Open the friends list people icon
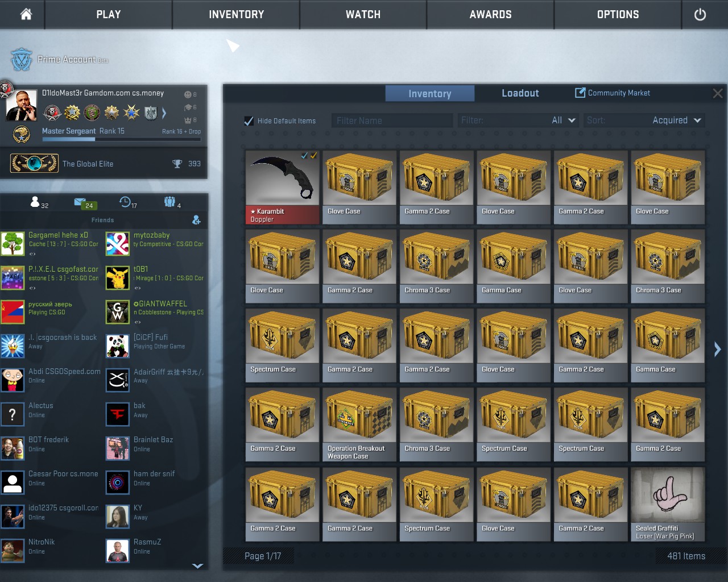Viewport: 728px width, 582px height. coord(35,202)
